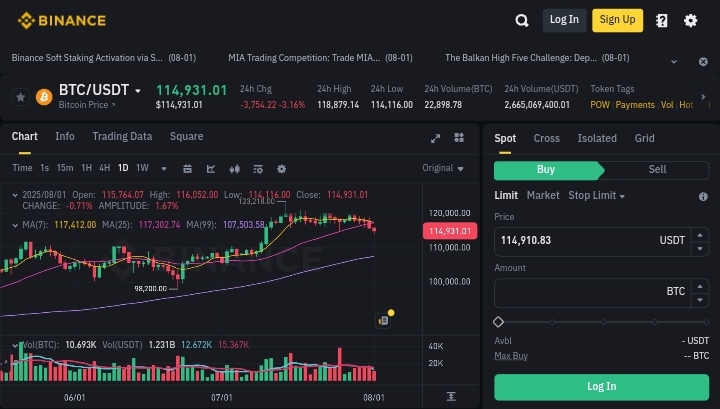Open the Bitcoin Price link
Image resolution: width=720 pixels, height=409 pixels.
click(x=87, y=105)
